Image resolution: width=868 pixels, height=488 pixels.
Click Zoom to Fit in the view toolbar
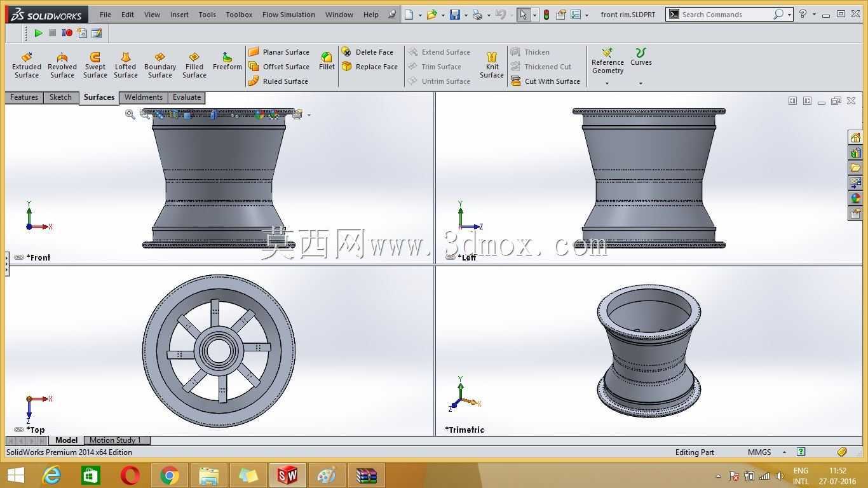130,114
